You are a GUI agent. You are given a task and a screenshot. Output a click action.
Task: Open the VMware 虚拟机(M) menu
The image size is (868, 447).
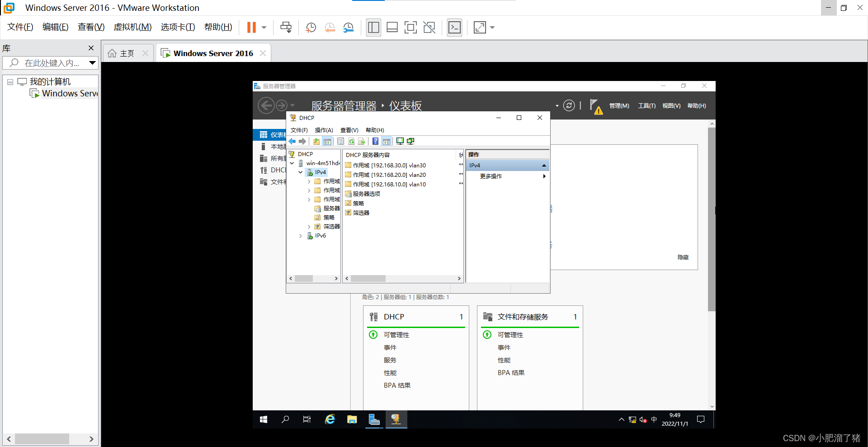[x=132, y=27]
